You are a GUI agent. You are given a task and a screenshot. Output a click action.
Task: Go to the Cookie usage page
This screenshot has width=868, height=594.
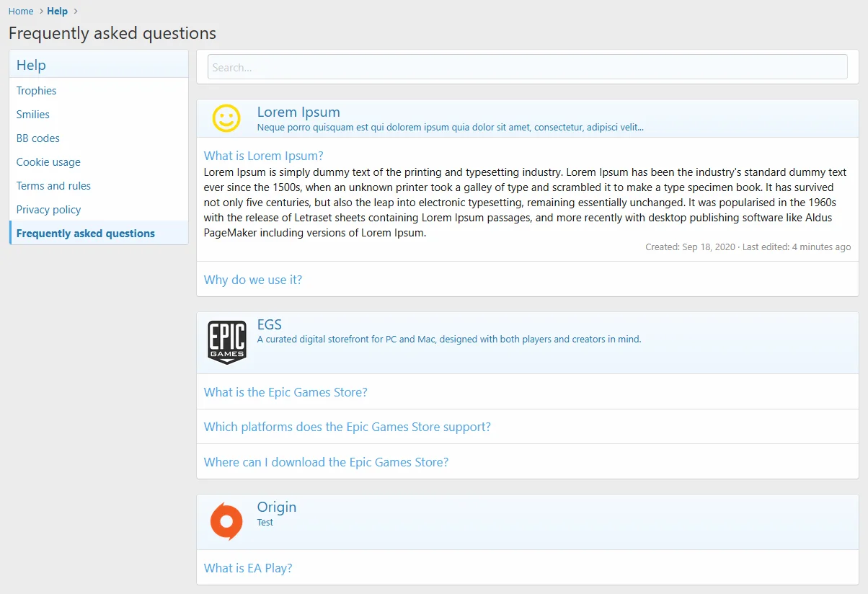[48, 162]
